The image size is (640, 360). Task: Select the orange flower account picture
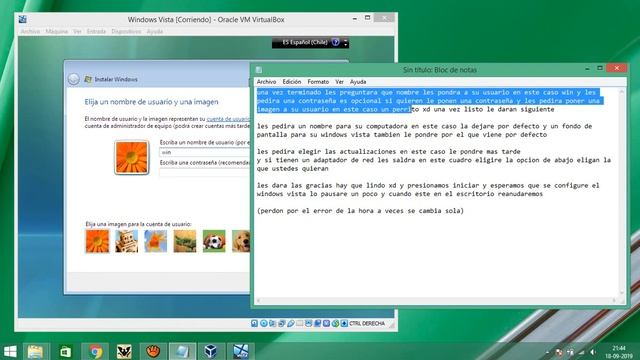(x=97, y=241)
